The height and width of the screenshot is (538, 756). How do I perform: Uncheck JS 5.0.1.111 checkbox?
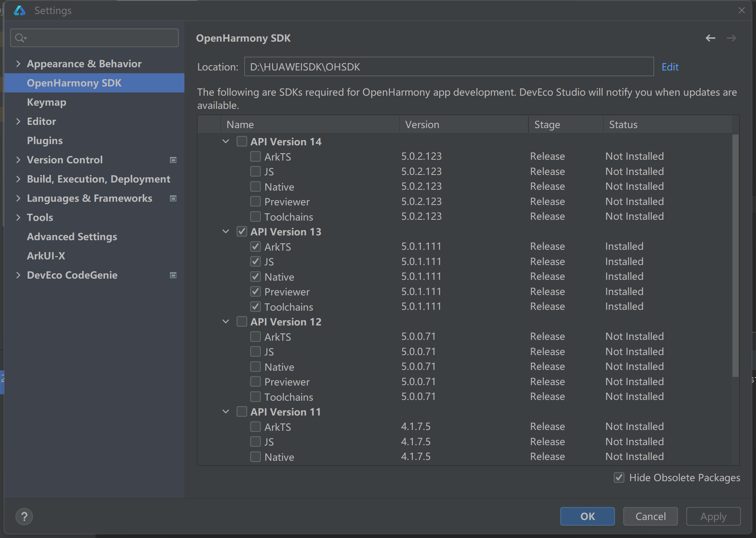pos(255,261)
